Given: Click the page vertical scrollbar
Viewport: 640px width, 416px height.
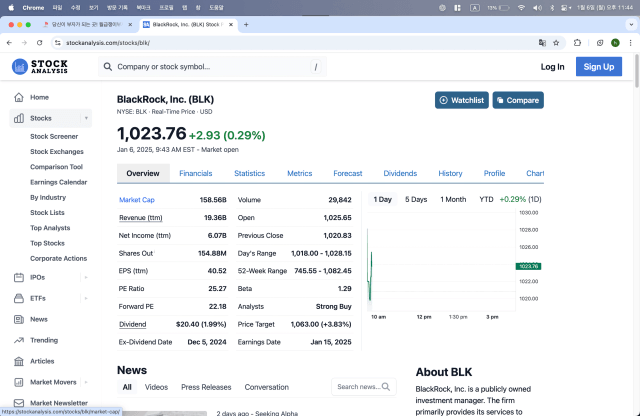Looking at the screenshot, I should point(637,71).
